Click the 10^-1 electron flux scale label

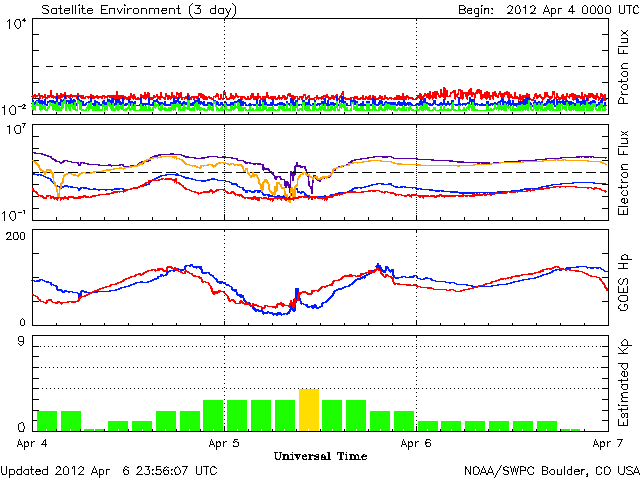14,215
